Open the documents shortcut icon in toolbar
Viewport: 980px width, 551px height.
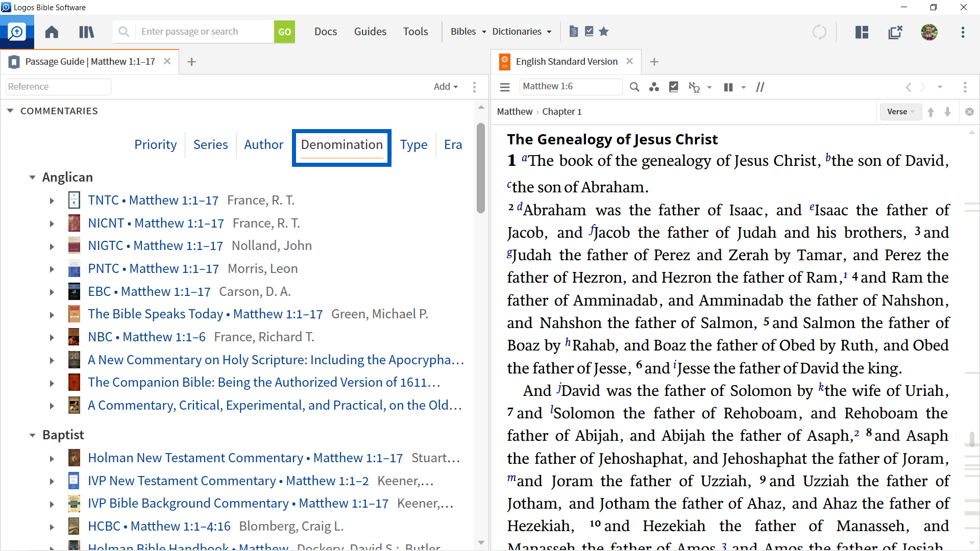tap(573, 32)
